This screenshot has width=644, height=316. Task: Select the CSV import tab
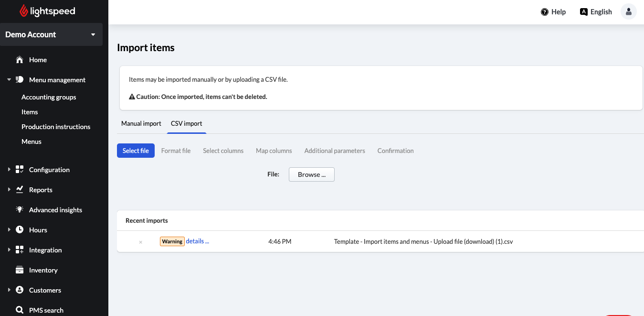[x=186, y=123]
